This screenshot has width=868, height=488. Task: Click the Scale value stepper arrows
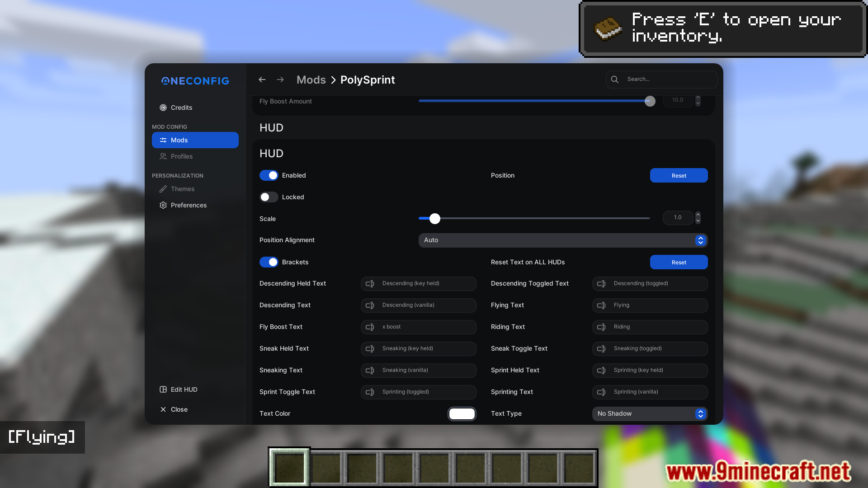click(698, 218)
